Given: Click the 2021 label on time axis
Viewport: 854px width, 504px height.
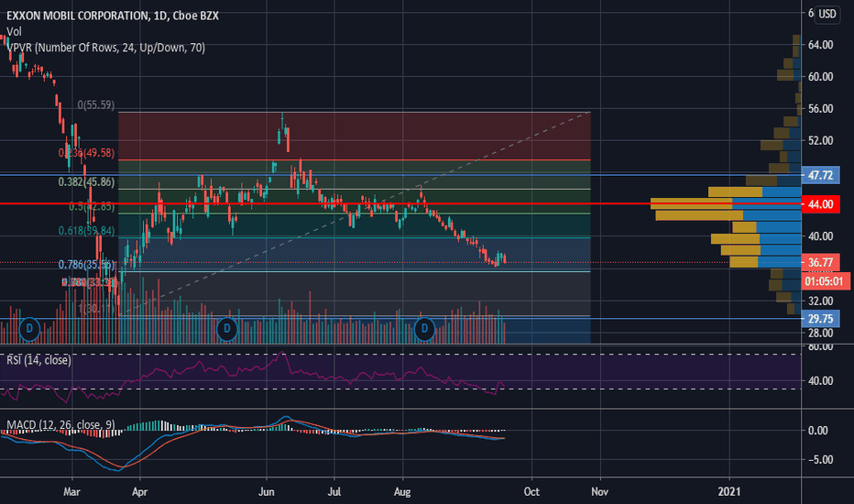Looking at the screenshot, I should pyautogui.click(x=729, y=491).
